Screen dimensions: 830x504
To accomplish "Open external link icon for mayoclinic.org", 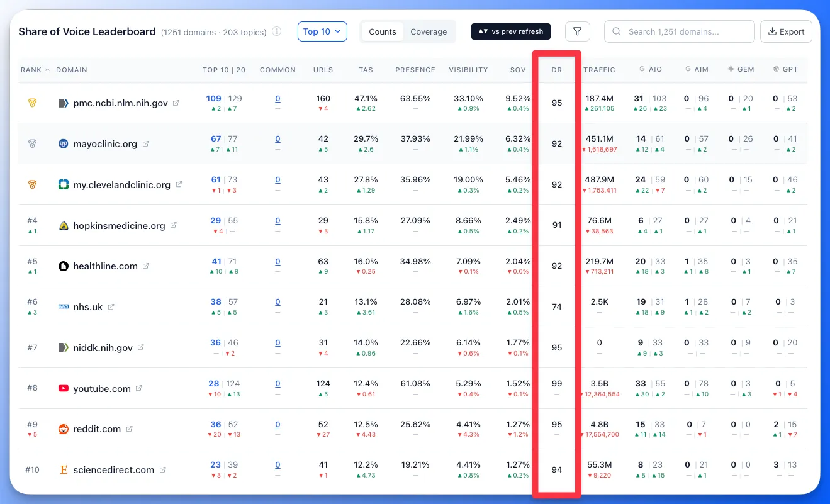I will 145,143.
